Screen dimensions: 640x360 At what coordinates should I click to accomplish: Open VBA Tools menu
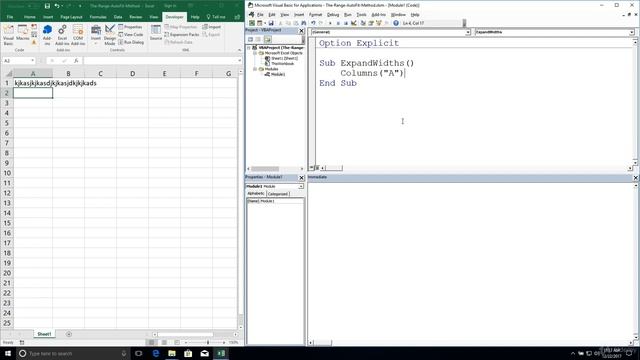pos(361,15)
